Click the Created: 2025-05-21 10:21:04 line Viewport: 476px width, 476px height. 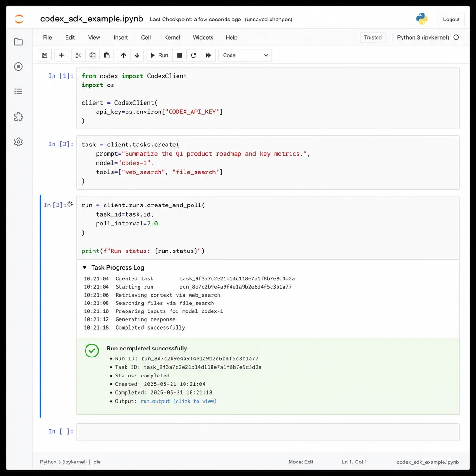[160, 384]
